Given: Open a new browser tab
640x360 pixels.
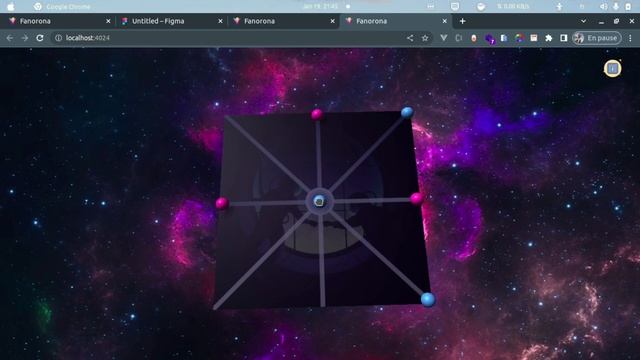Looking at the screenshot, I should 462,21.
